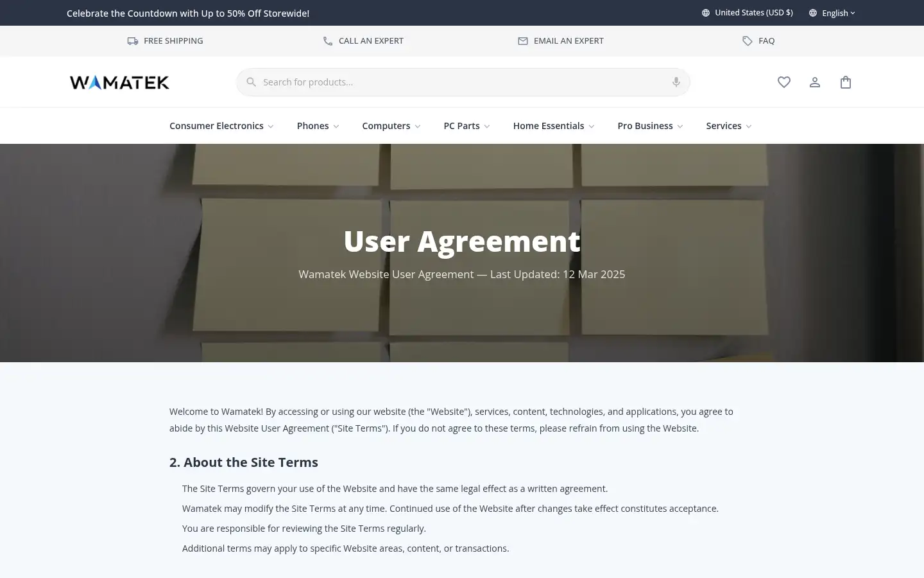
Task: Expand the Consumer Electronics chevron
Action: (271, 127)
